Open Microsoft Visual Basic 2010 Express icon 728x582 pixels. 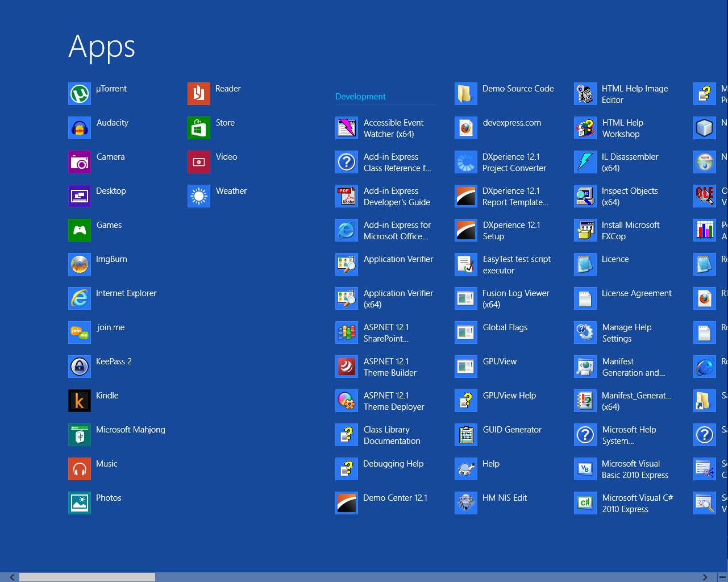(585, 469)
